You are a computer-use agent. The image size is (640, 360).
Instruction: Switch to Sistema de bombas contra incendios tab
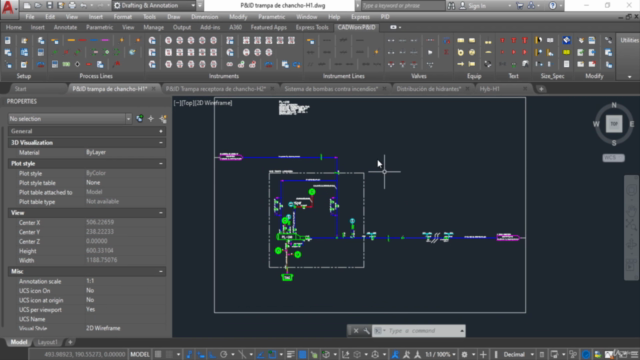331,89
